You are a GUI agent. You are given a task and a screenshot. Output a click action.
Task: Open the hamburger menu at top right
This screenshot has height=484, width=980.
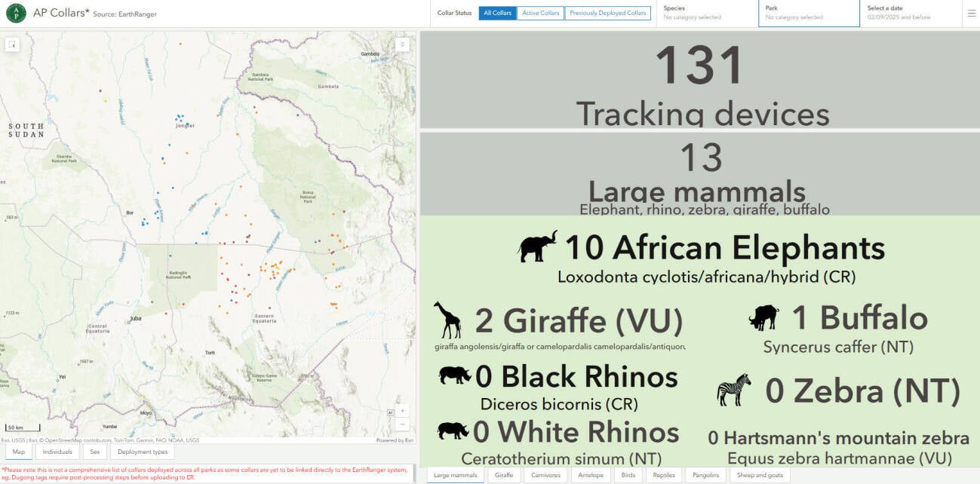tap(971, 14)
